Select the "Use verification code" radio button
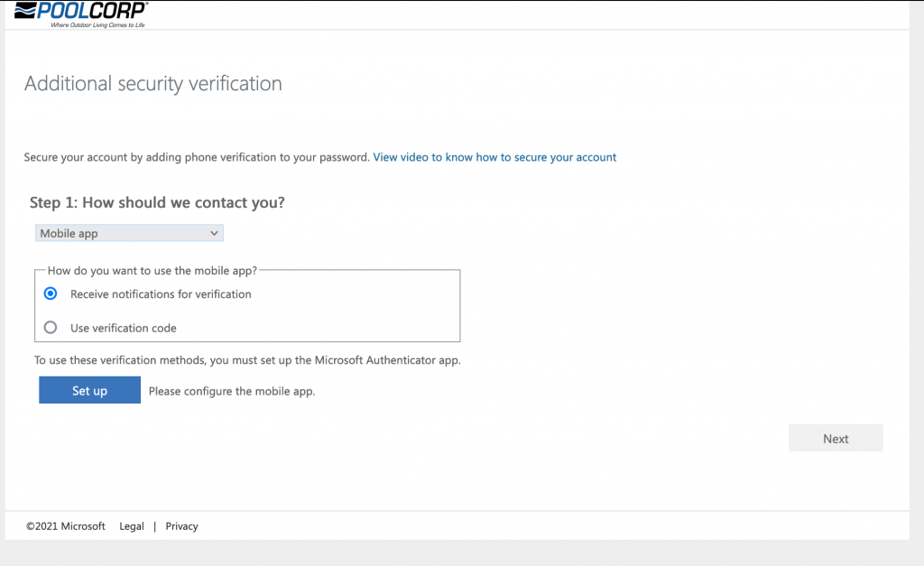The width and height of the screenshot is (924, 566). click(x=51, y=328)
